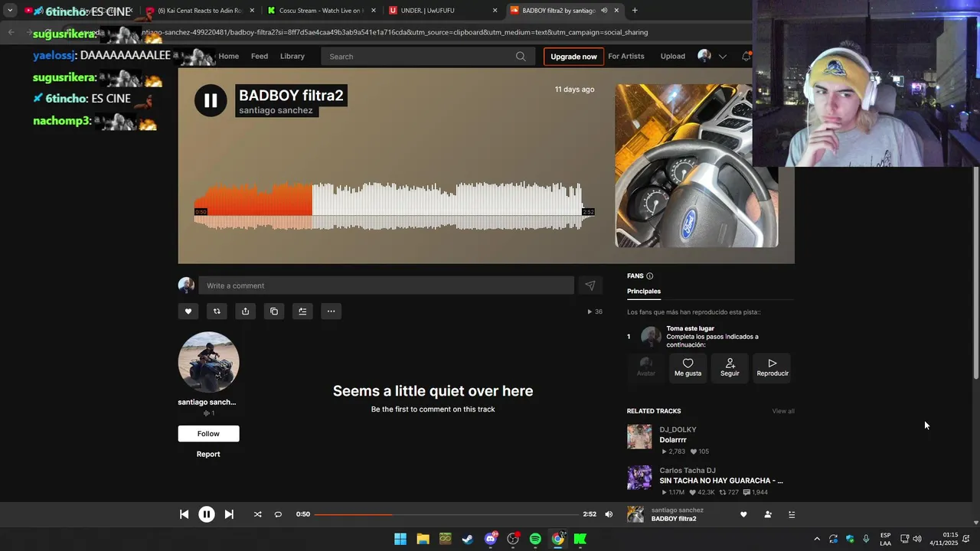Image resolution: width=980 pixels, height=551 pixels.
Task: Switch to the Cosu Stream browser tab
Action: pos(321,11)
